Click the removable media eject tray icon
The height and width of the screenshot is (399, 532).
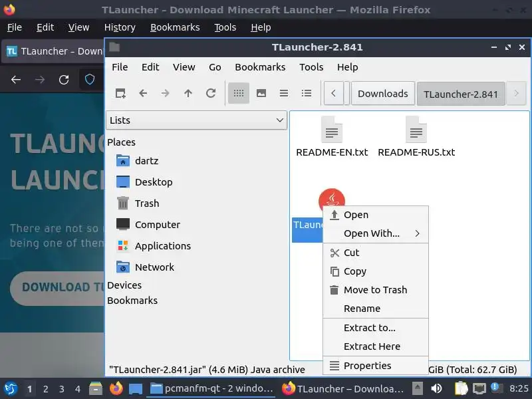[418, 388]
